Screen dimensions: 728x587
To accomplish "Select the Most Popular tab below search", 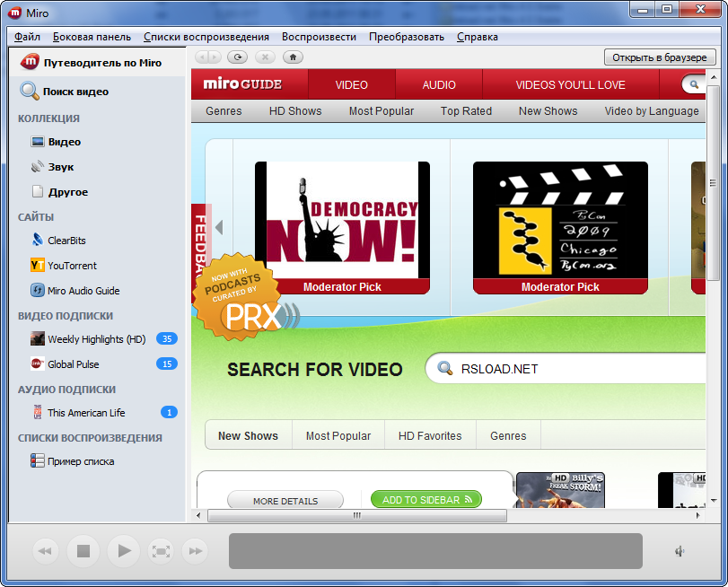I will (x=338, y=435).
